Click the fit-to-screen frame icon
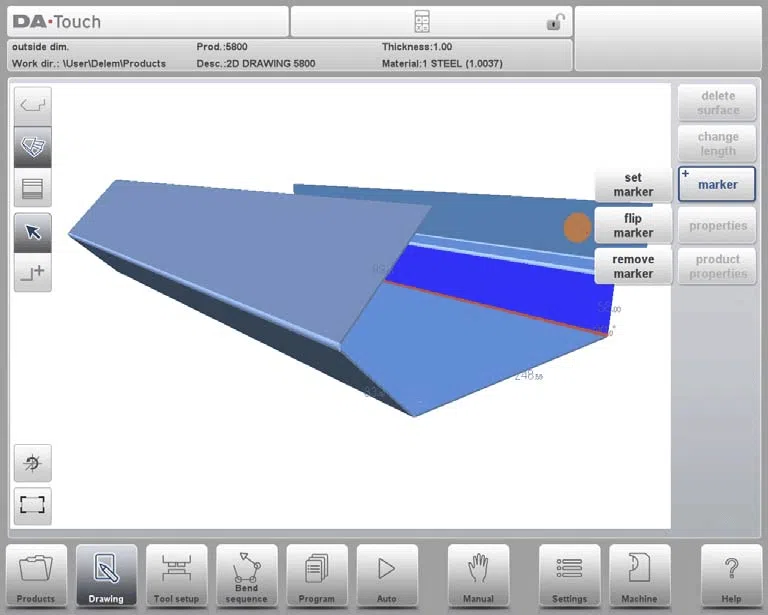The width and height of the screenshot is (768, 615). pos(33,505)
